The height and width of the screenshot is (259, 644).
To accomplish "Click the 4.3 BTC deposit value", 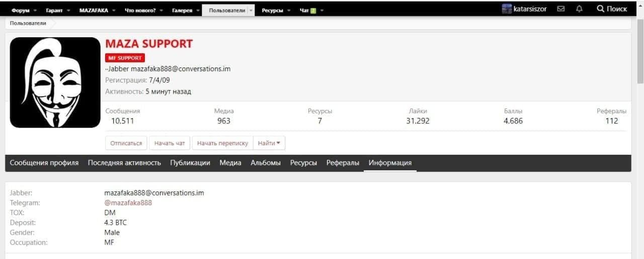I will point(116,222).
